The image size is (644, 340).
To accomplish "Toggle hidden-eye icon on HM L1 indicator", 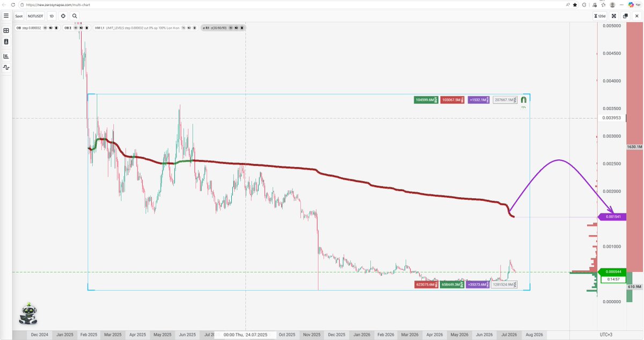I will 183,28.
